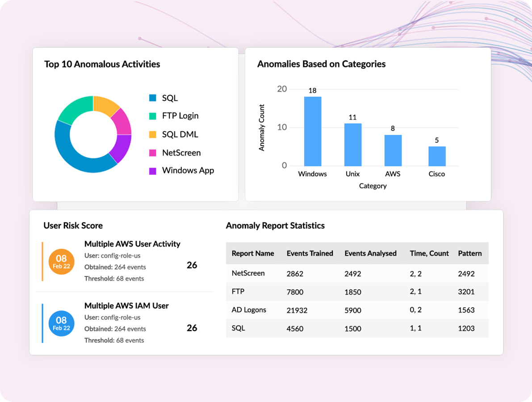Select the Windows App legend swatch

tap(152, 171)
